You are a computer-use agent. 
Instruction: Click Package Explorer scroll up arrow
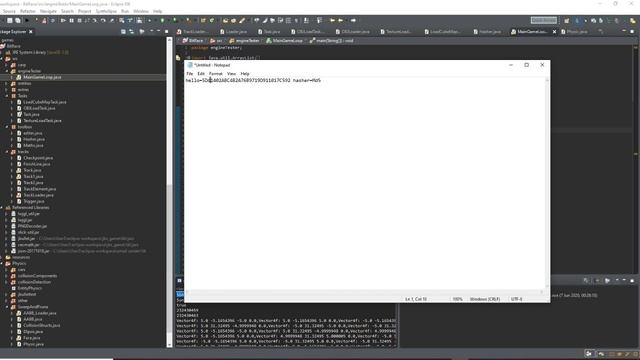[x=169, y=40]
